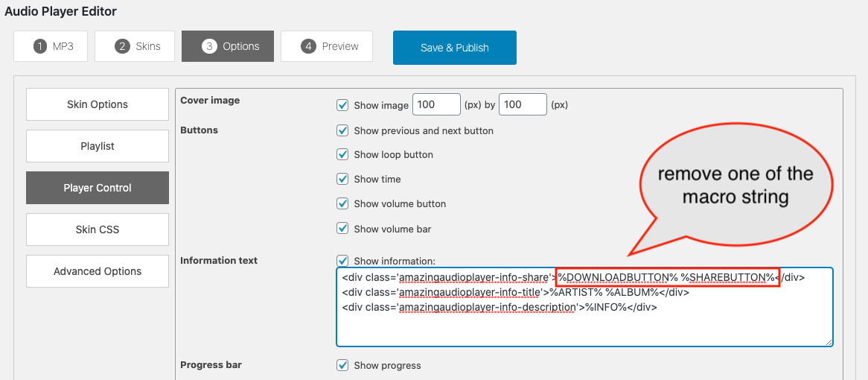Toggle the Show volume bar checkbox
Viewport: 868px width, 380px height.
[342, 228]
